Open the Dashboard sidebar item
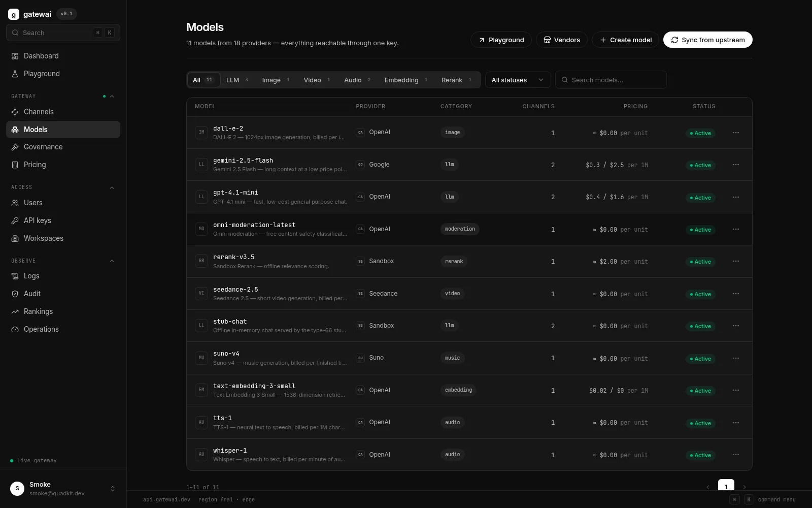This screenshot has width=812, height=508. (63, 56)
